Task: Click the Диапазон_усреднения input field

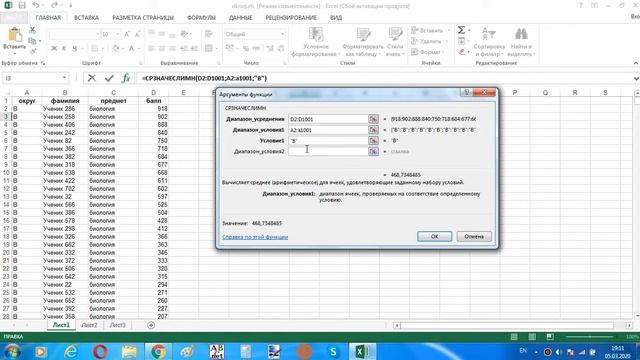Action: pyautogui.click(x=329, y=119)
